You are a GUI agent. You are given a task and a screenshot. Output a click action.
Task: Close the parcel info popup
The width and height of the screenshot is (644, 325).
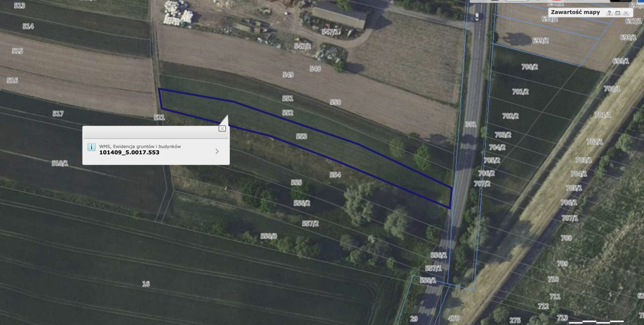click(x=222, y=128)
